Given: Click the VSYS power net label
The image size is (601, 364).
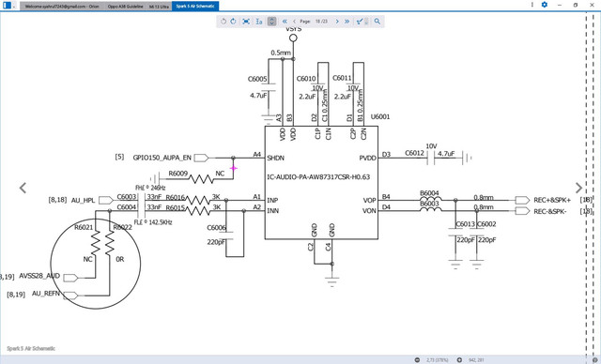Looking at the screenshot, I should (294, 29).
